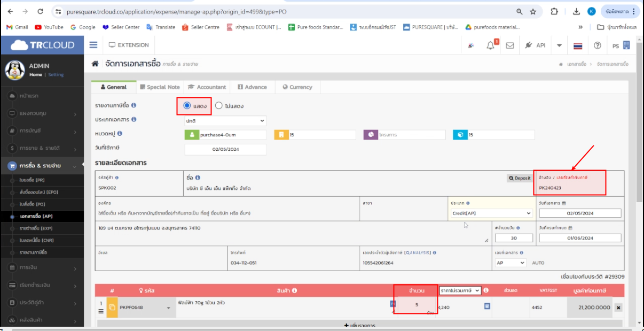Select the ไม่แสดง radio option

[219, 105]
